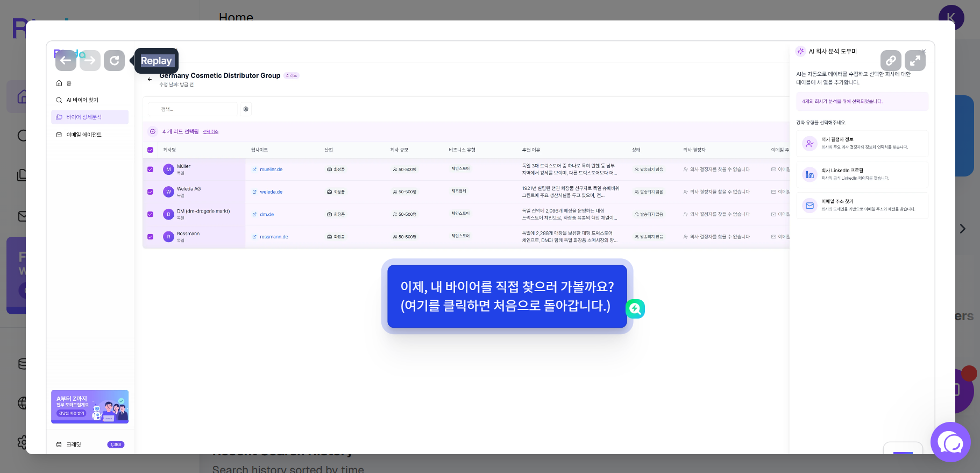Open the K user avatar in the Home page
The height and width of the screenshot is (473, 980).
click(x=951, y=17)
